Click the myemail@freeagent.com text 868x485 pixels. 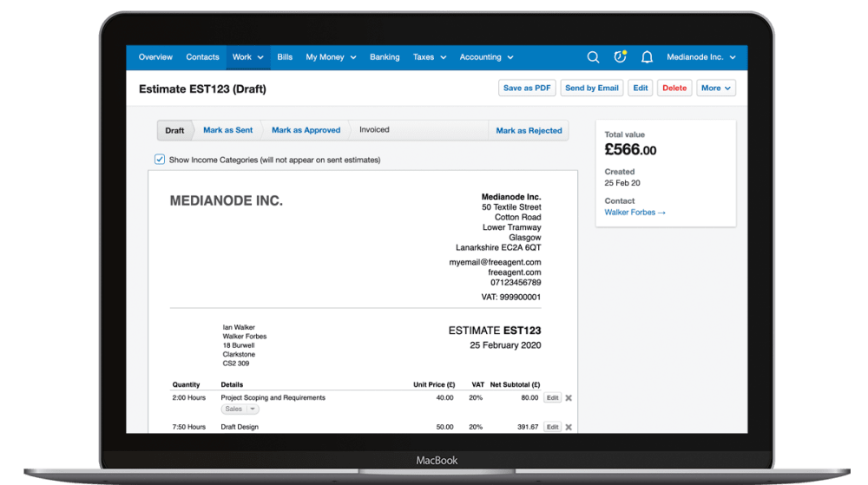click(495, 262)
